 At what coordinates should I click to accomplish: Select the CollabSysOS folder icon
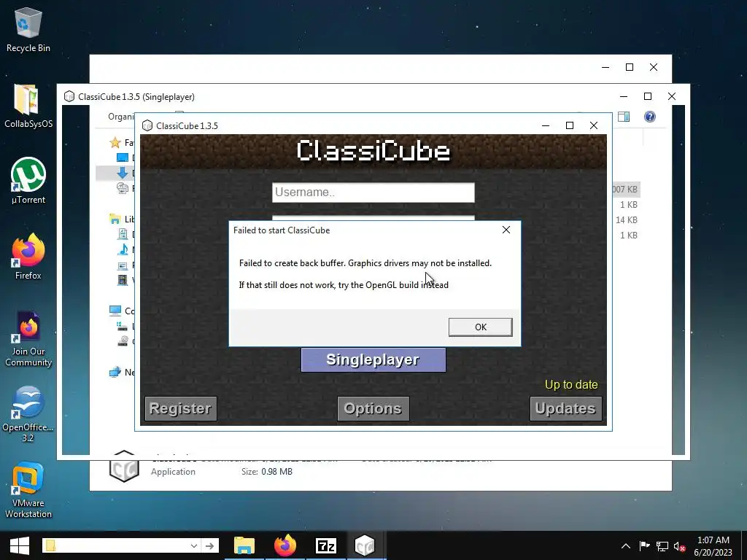pos(28,106)
